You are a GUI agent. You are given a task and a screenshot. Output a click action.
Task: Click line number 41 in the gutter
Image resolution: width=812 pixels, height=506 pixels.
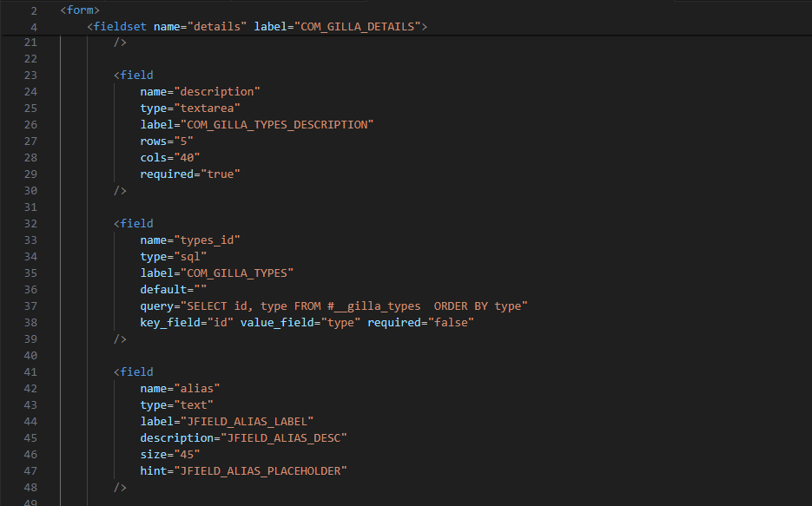(30, 371)
